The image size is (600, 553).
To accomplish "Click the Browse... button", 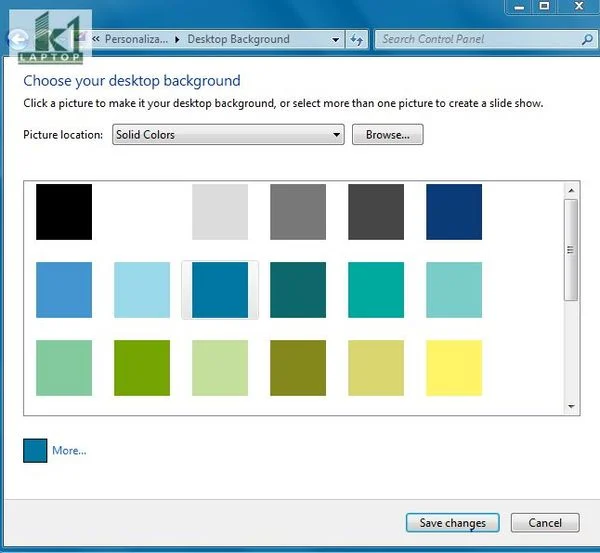I will pos(388,135).
